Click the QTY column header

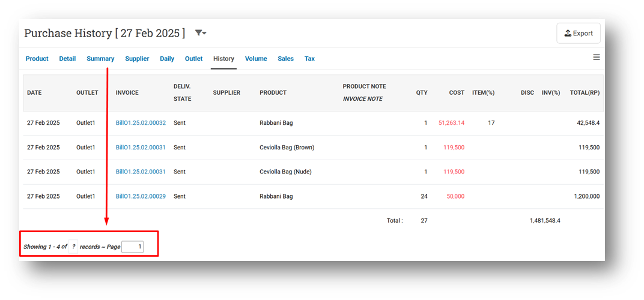tap(422, 93)
